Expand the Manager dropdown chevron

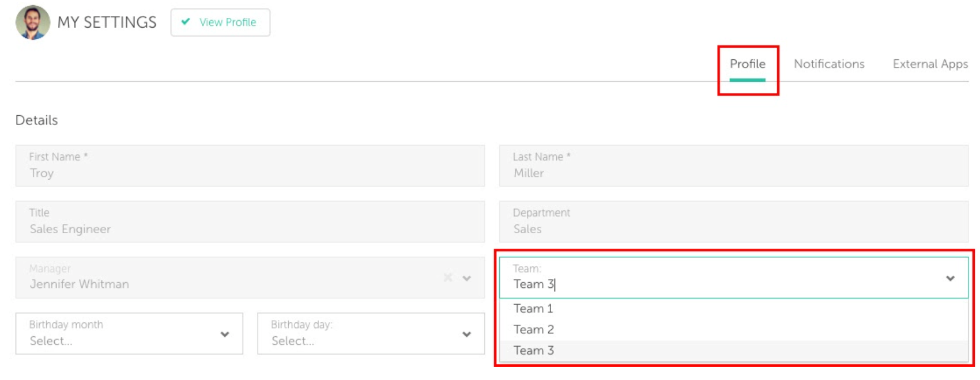pyautogui.click(x=467, y=278)
